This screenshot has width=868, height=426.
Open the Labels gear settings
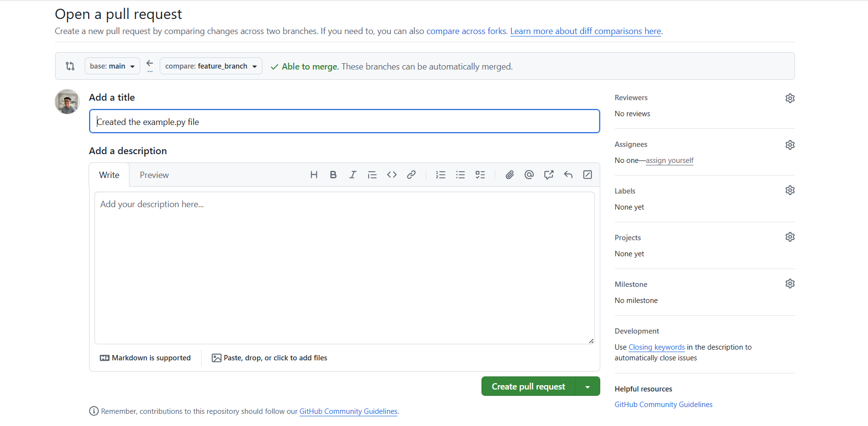pyautogui.click(x=790, y=191)
